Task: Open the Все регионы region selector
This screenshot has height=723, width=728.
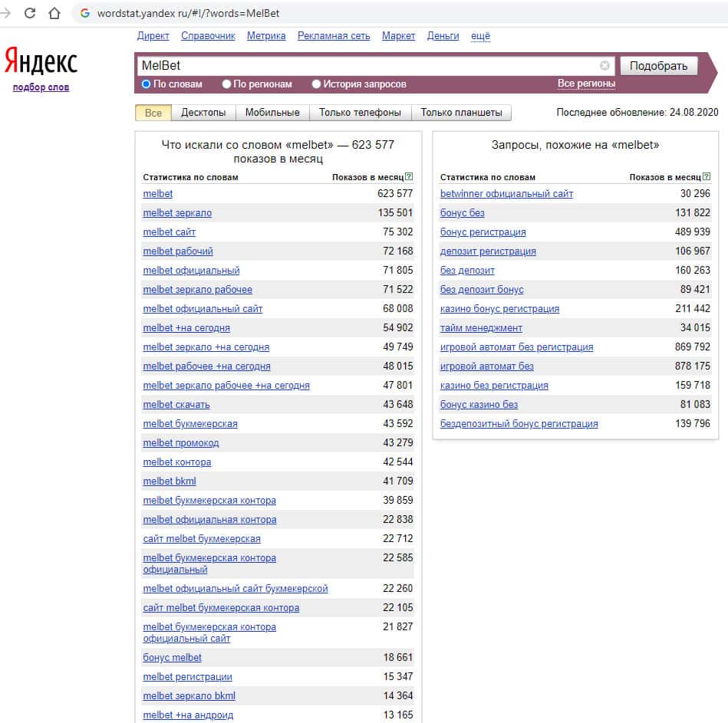Action: [586, 84]
